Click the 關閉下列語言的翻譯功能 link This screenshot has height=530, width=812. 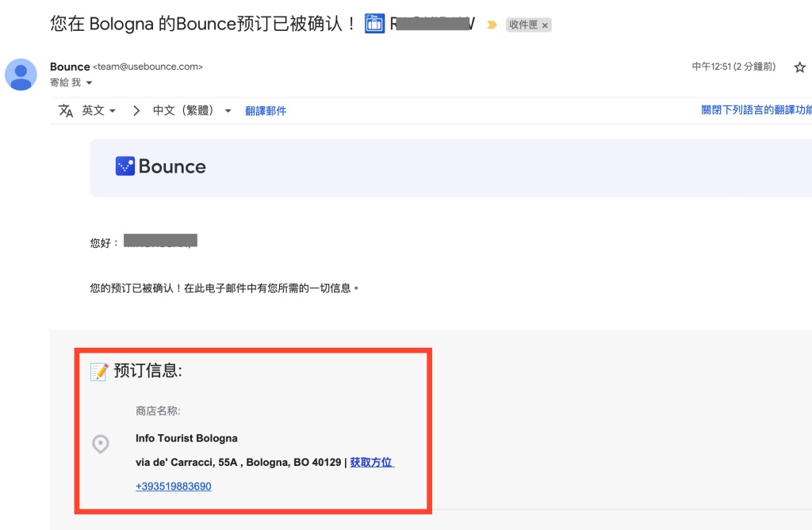tap(756, 110)
